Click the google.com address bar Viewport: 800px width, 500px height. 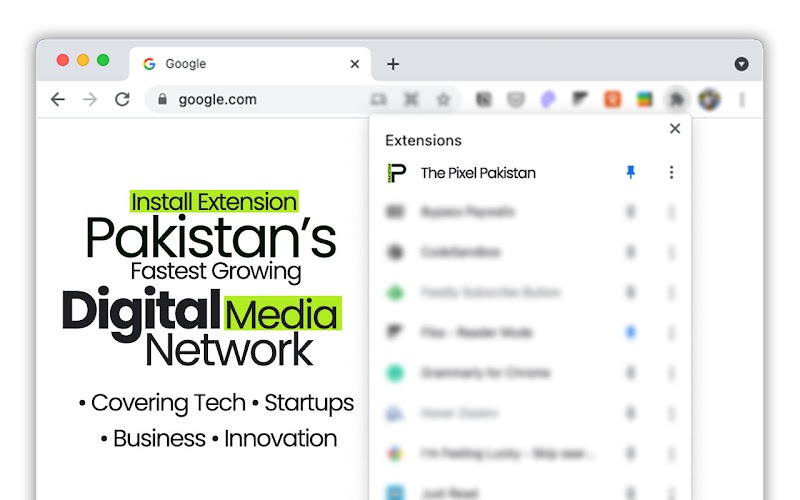click(260, 99)
